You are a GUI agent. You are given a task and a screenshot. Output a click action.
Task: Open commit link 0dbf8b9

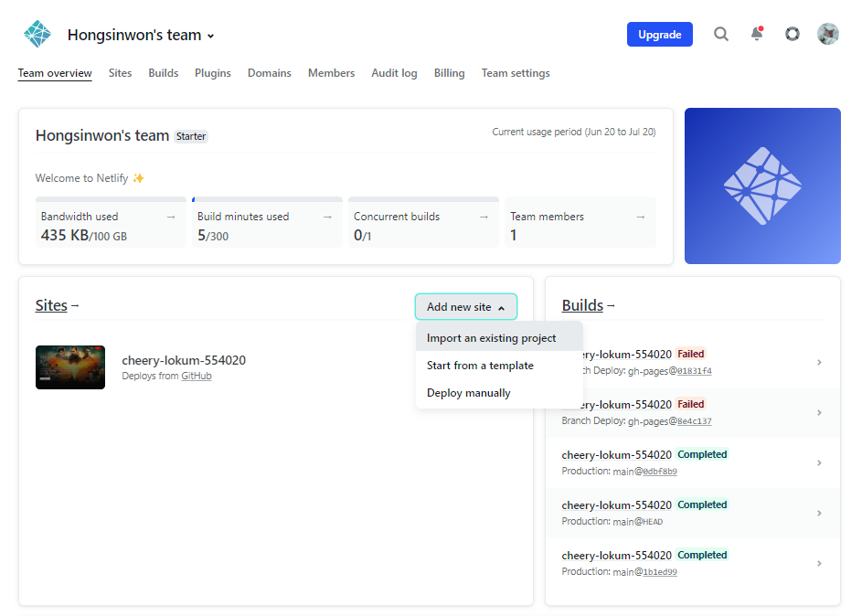coord(660,472)
